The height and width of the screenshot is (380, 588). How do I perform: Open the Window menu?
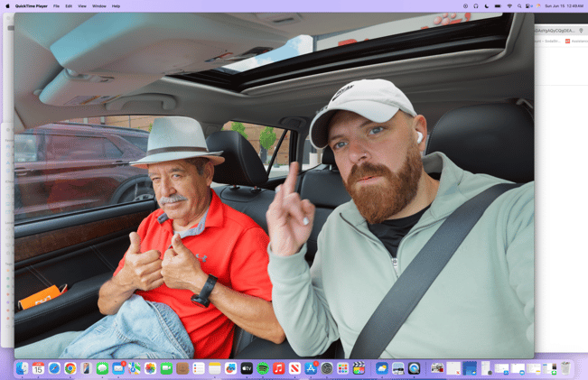pos(99,6)
